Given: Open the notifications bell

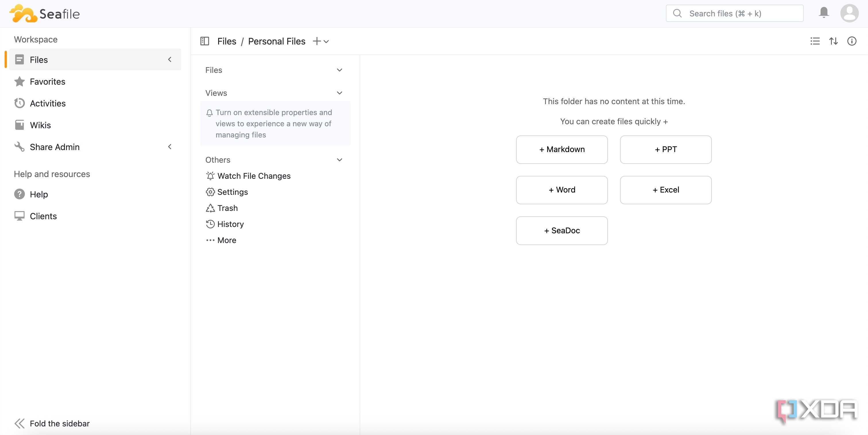Looking at the screenshot, I should coord(824,13).
